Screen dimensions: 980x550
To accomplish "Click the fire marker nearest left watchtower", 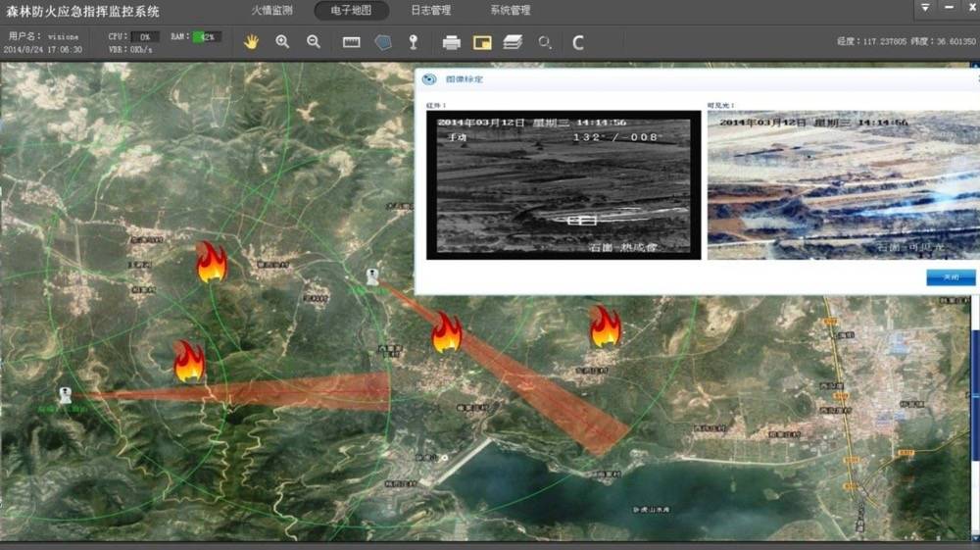I will [x=189, y=361].
